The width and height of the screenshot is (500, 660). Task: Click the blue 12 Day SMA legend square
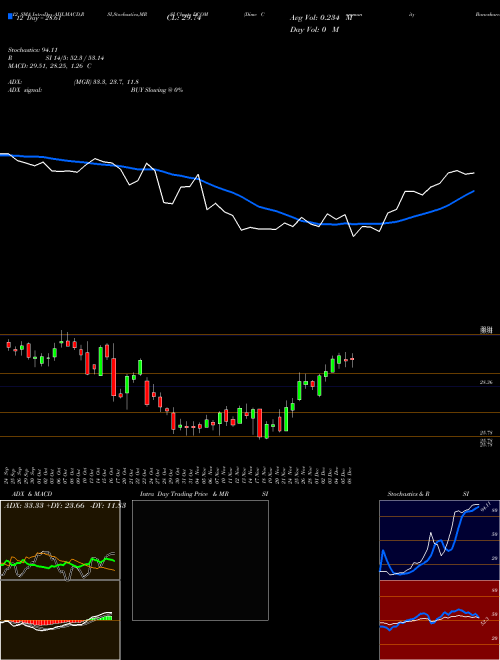pyautogui.click(x=10, y=16)
